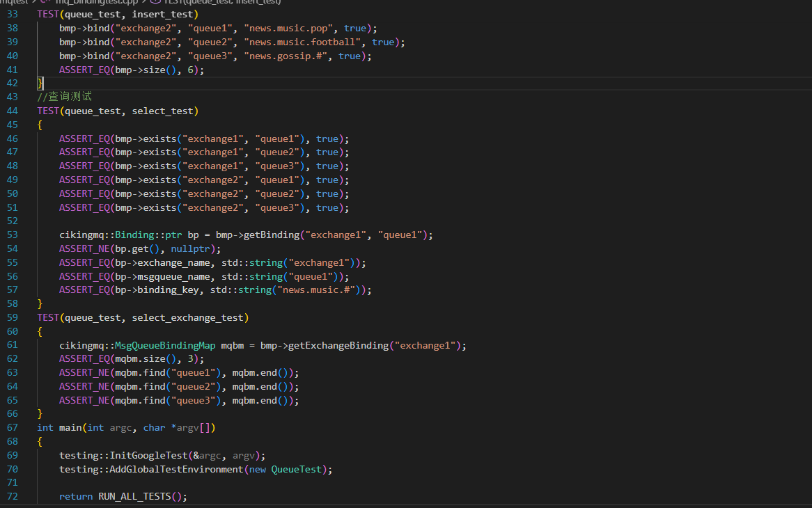Click line number 52 of the blank line

(x=13, y=221)
